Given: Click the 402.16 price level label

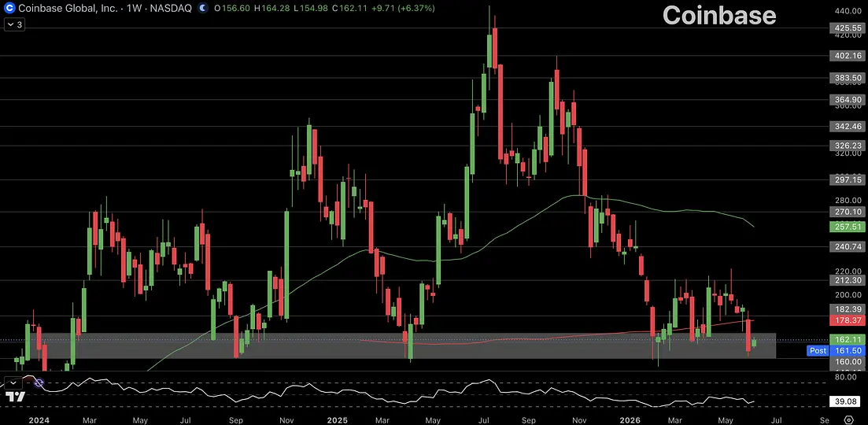Looking at the screenshot, I should pos(846,55).
